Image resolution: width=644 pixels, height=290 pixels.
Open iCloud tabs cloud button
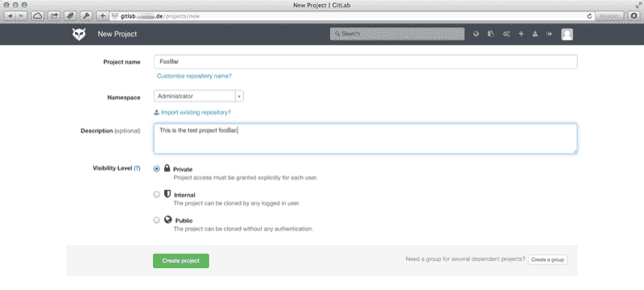pyautogui.click(x=38, y=16)
